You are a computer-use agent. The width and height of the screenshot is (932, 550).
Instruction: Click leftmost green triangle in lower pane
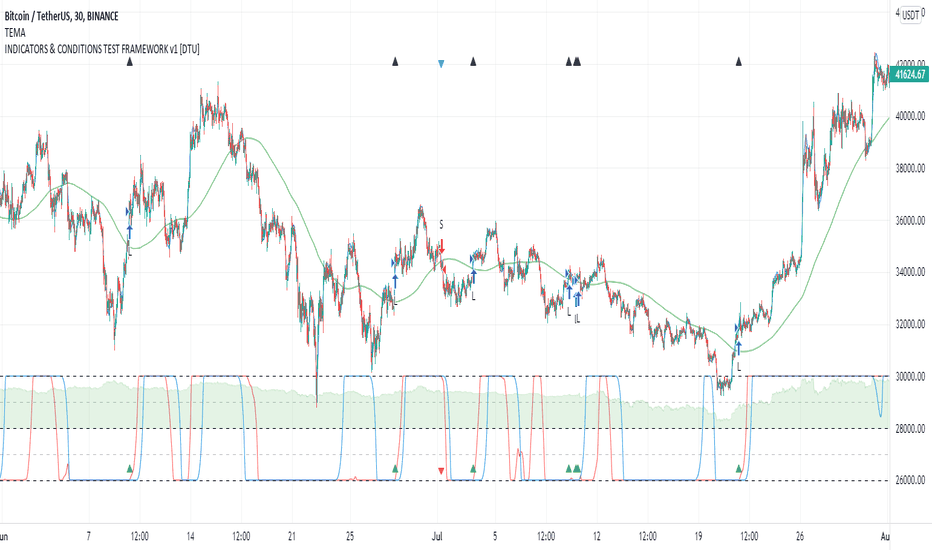click(x=130, y=469)
